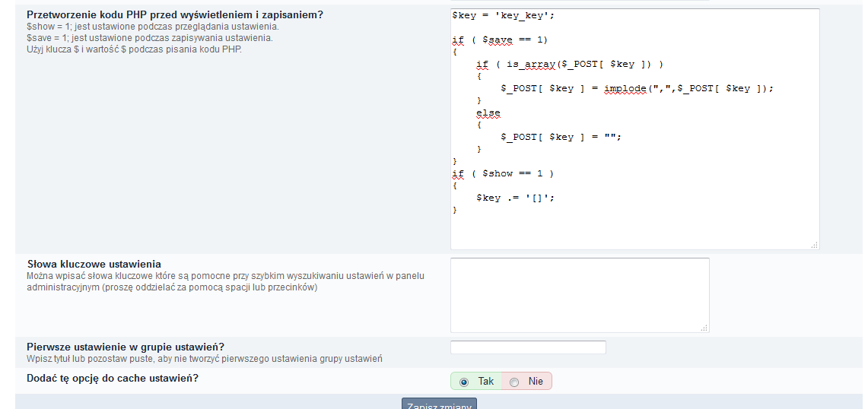868x409 pixels.
Task: Click the first setting title input field
Action: (528, 347)
